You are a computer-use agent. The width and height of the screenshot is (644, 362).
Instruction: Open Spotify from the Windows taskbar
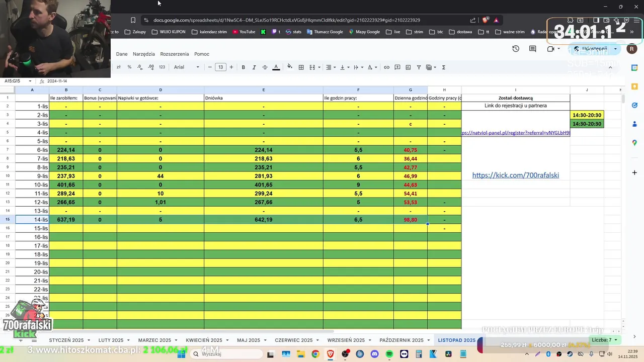389,354
